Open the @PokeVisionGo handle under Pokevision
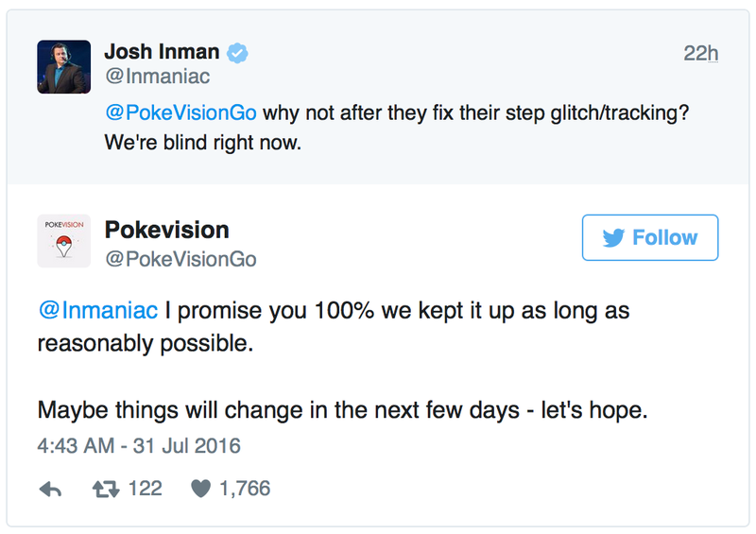The image size is (756, 534). click(x=180, y=260)
